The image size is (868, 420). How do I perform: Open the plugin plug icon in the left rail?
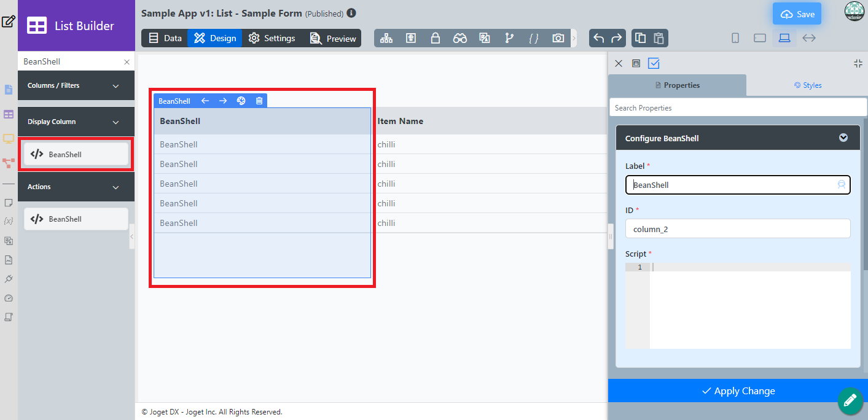[9, 279]
